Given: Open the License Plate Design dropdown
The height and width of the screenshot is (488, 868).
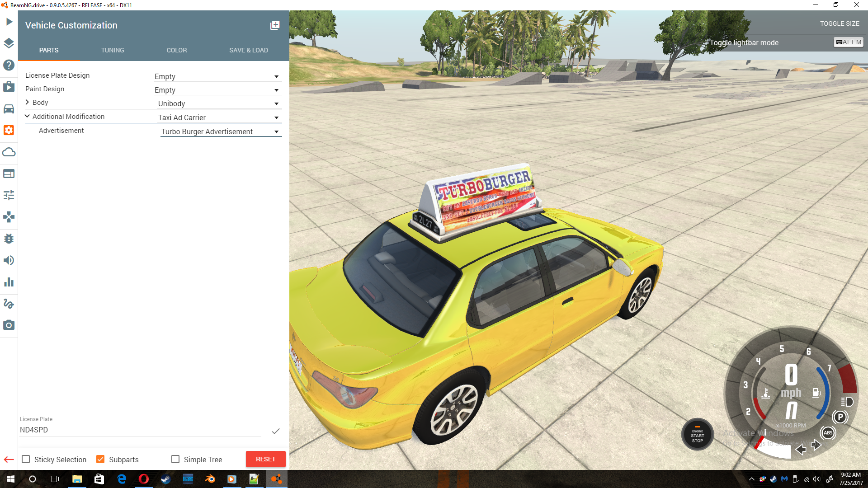Looking at the screenshot, I should click(x=217, y=76).
